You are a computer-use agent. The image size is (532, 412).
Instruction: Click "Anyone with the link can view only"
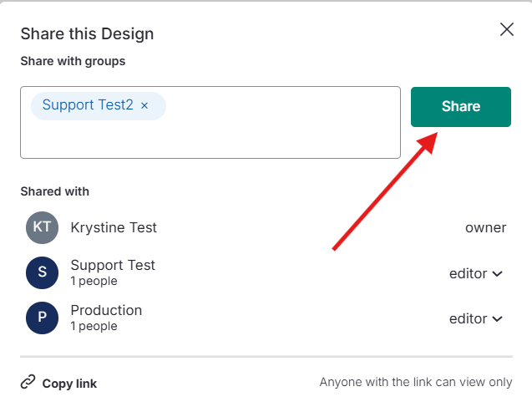(x=415, y=382)
